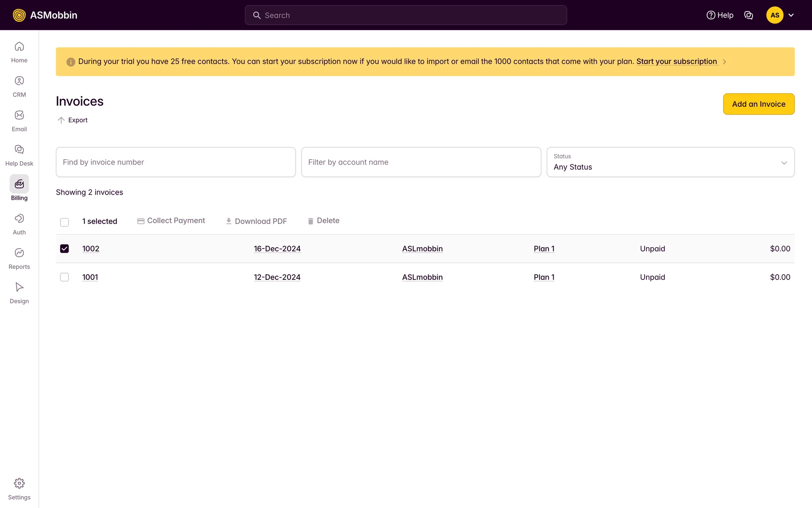This screenshot has height=508, width=812.
Task: Click the Add an Invoice button
Action: click(758, 104)
